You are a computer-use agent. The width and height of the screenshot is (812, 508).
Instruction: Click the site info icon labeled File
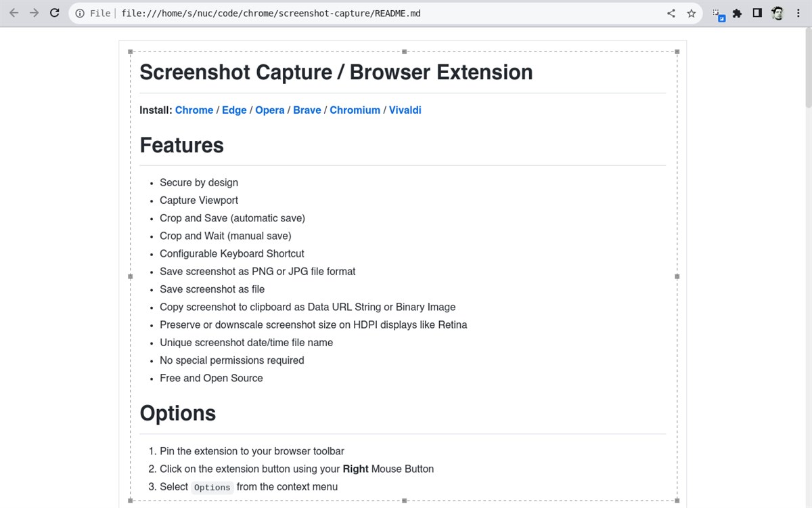pos(80,13)
